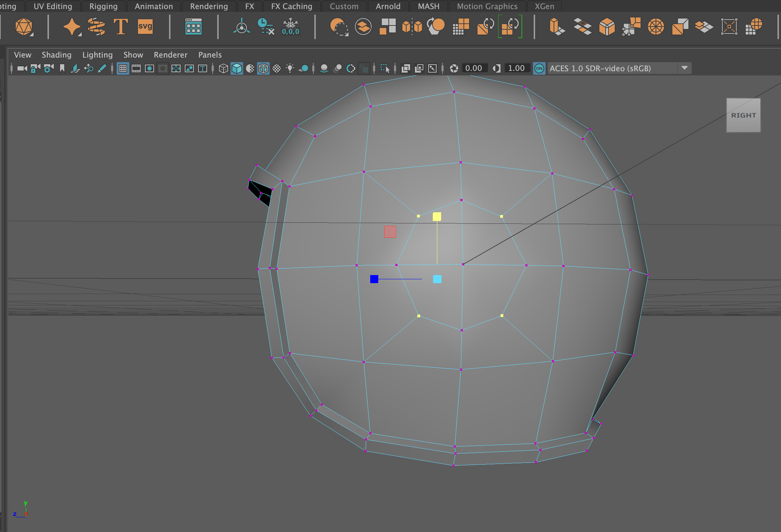The height and width of the screenshot is (532, 781).
Task: Open the View panel menu
Action: pos(23,55)
